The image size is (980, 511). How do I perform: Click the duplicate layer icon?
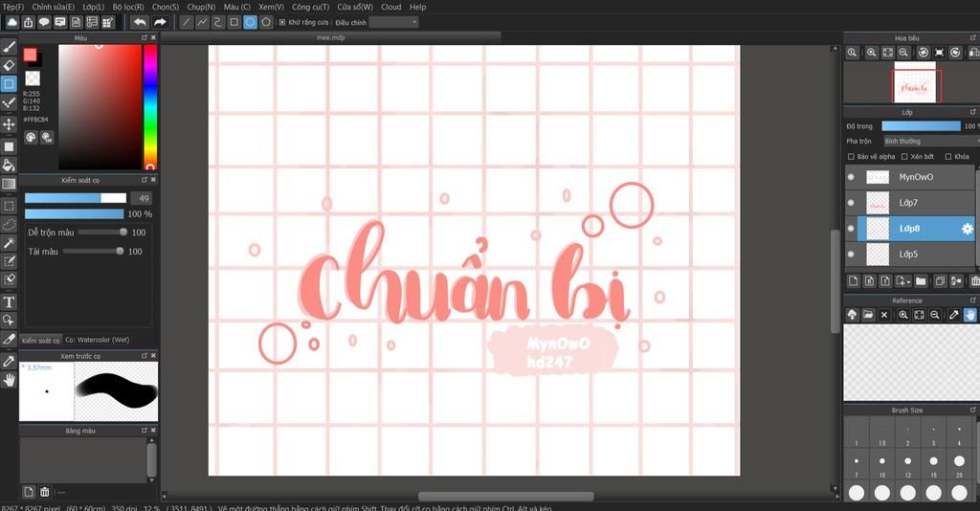(940, 281)
